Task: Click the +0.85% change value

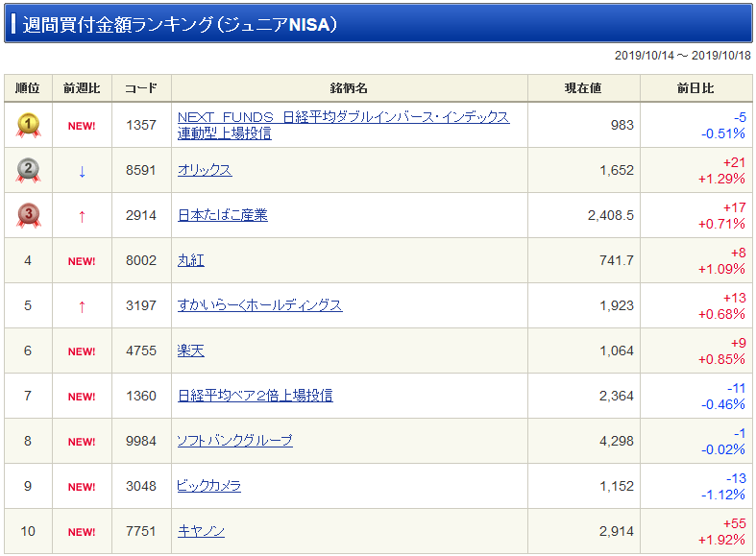Action: [721, 359]
